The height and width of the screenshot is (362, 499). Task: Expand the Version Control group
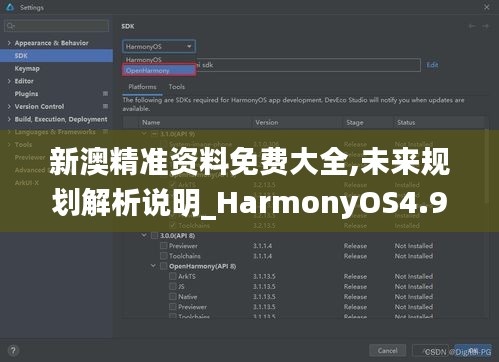(x=9, y=106)
